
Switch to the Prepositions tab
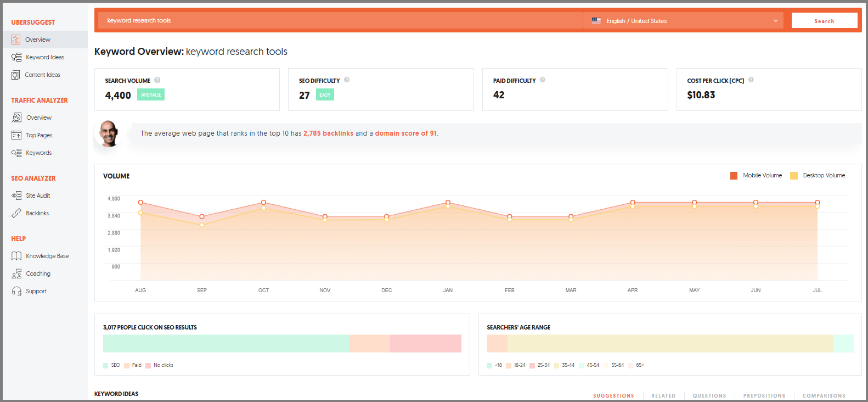pos(764,395)
